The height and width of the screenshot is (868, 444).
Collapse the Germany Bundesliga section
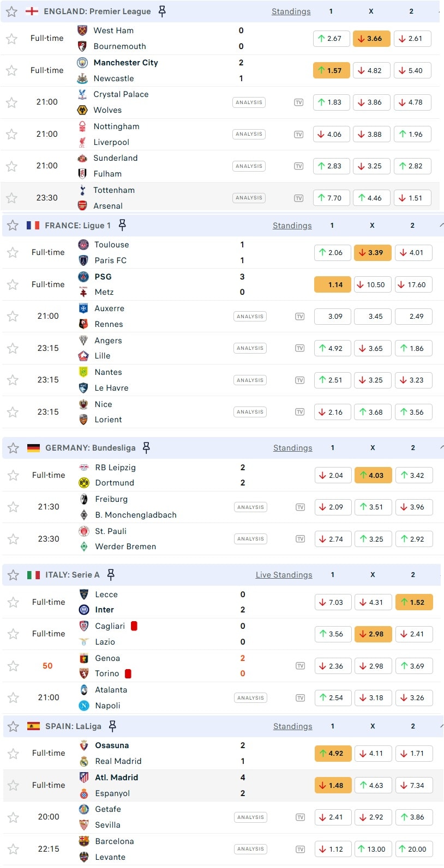441,447
